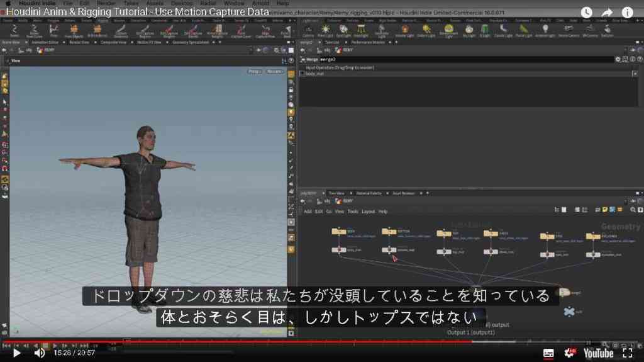The image size is (644, 362).
Task: Select the Camera shelf tool
Action: (308, 30)
